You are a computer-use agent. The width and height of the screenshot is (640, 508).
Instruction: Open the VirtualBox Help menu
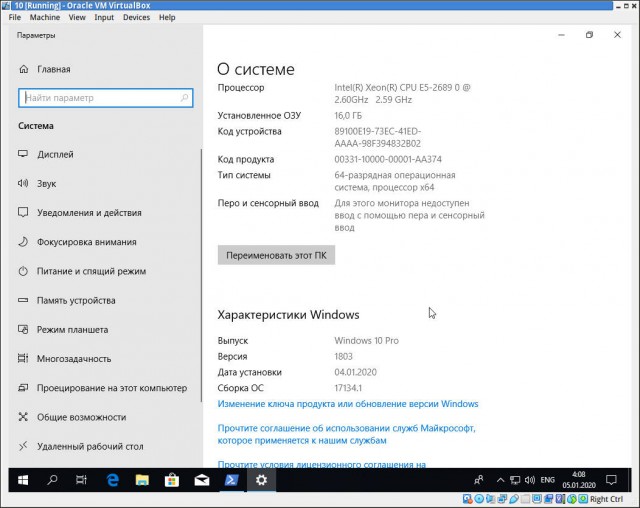(167, 18)
